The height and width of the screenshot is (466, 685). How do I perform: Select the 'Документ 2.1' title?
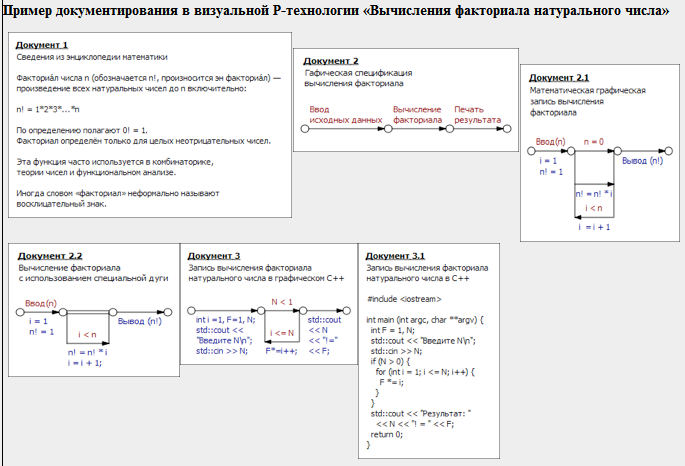coord(559,77)
